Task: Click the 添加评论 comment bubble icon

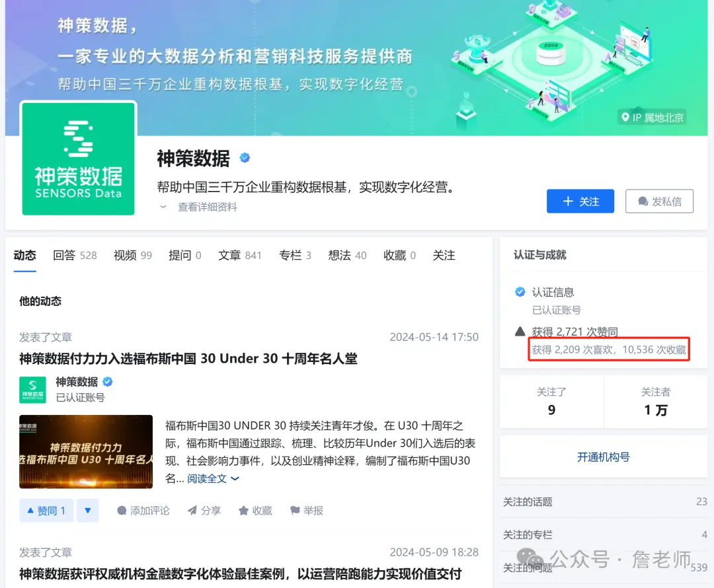Action: tap(122, 511)
